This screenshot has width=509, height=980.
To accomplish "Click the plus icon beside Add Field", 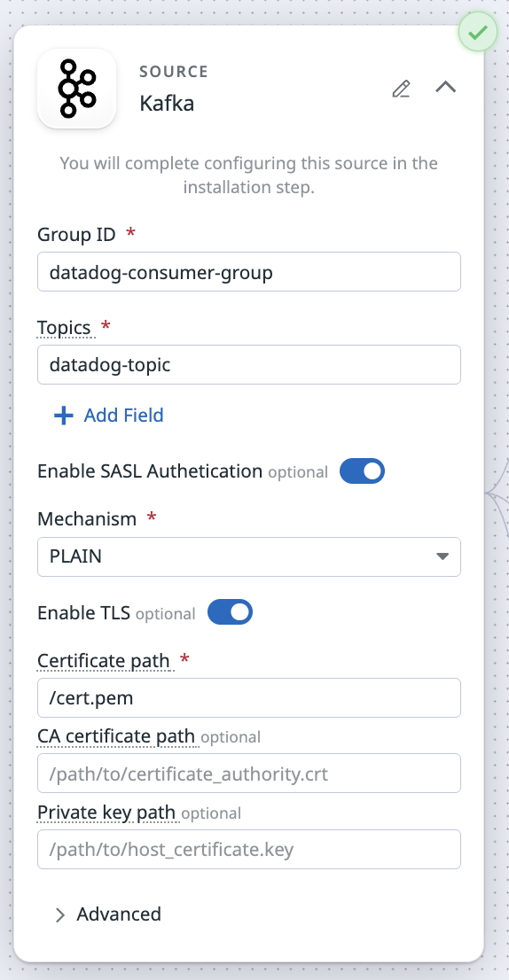I will tap(64, 416).
